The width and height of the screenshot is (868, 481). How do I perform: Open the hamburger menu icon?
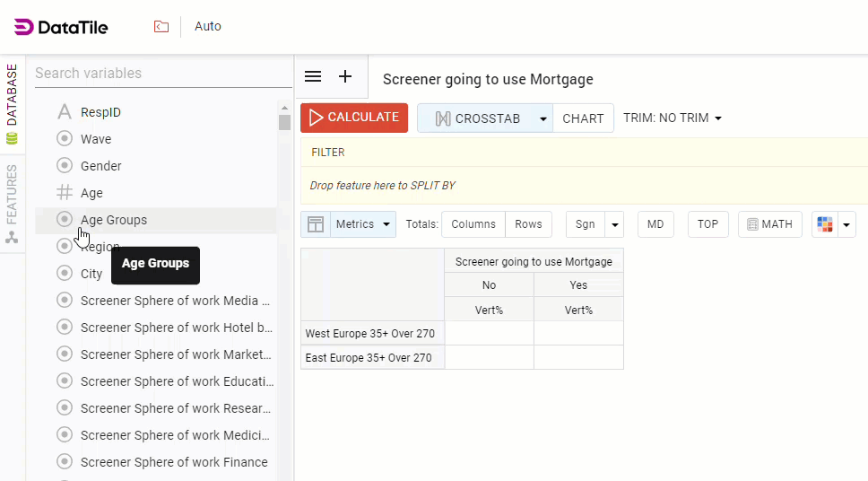(313, 76)
